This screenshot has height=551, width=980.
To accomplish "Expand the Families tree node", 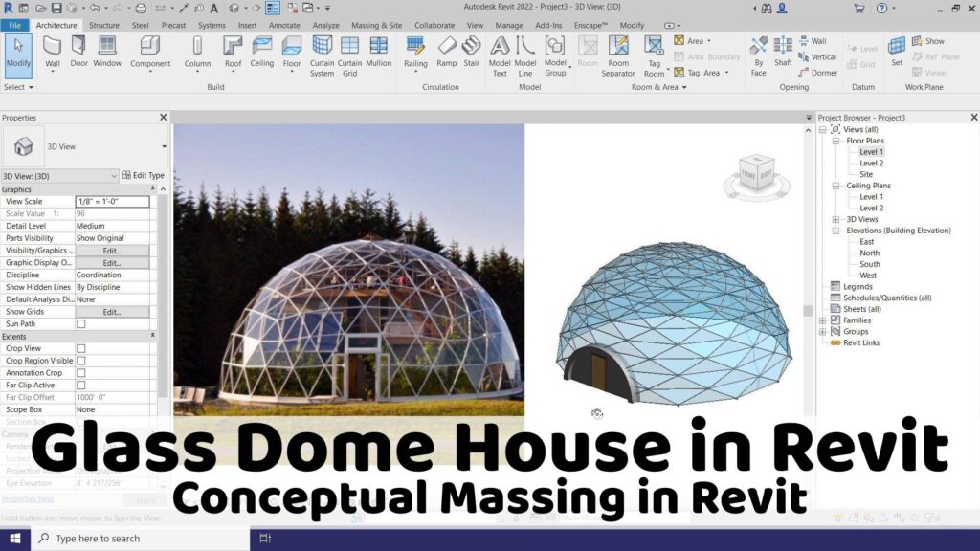I will pyautogui.click(x=822, y=320).
